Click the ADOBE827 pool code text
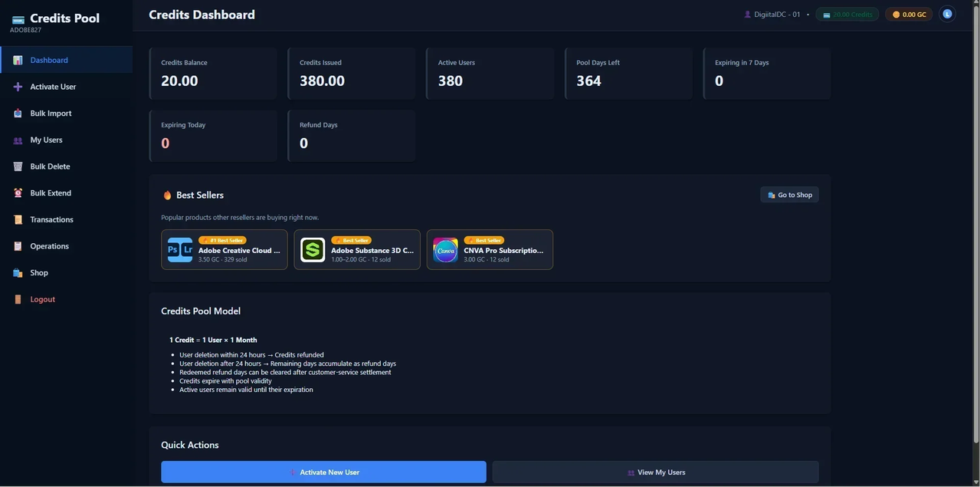 click(x=25, y=30)
